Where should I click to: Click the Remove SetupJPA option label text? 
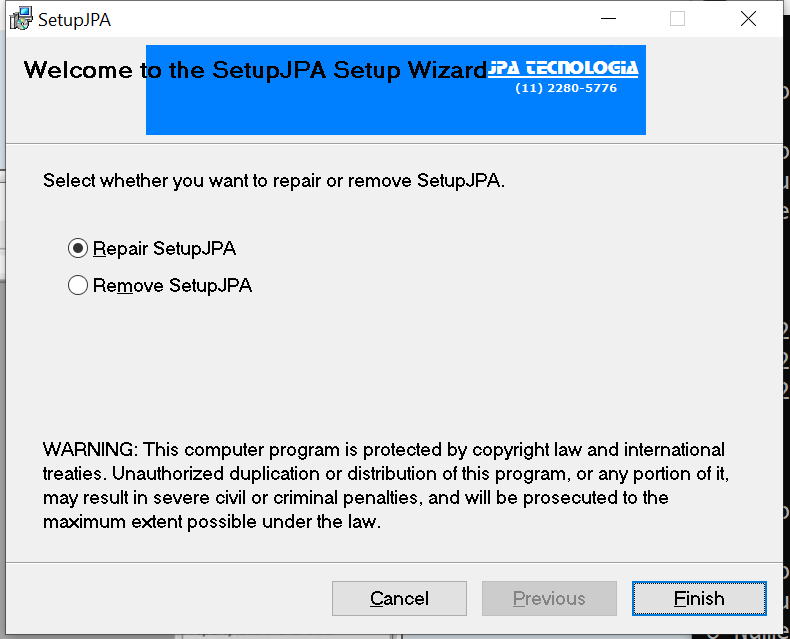tap(173, 286)
